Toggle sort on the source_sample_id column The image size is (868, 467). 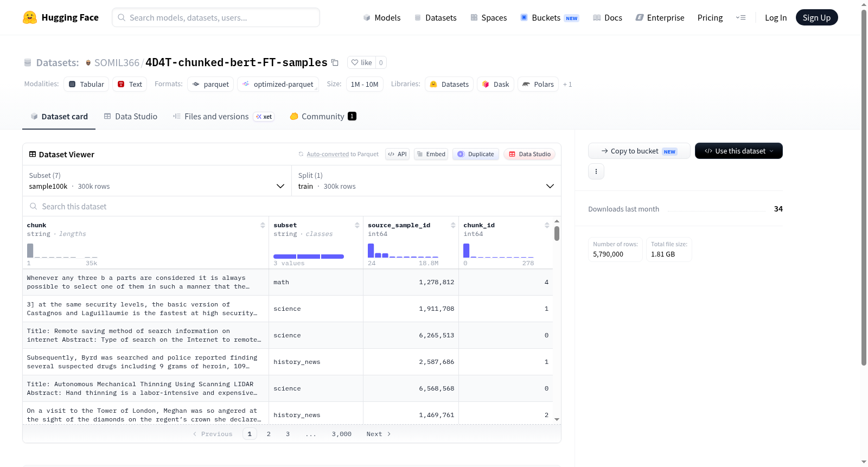(x=453, y=225)
